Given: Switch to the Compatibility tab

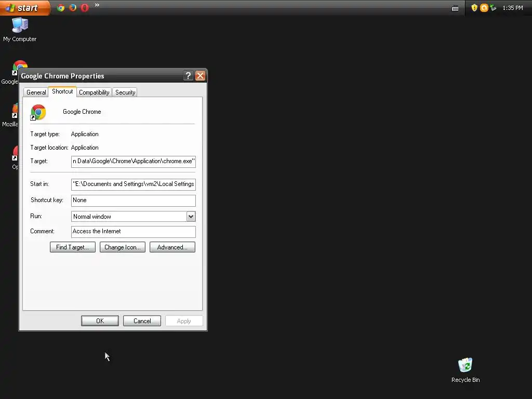Looking at the screenshot, I should click(x=94, y=92).
